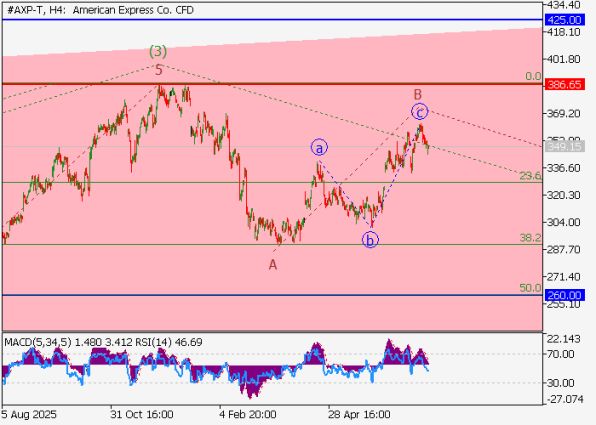Click the circled 'c' wave label
Screen dimensions: 596x425
point(420,112)
